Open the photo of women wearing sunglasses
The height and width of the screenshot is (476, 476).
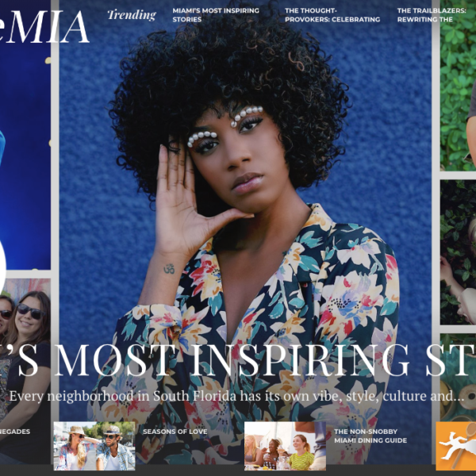tap(25, 349)
